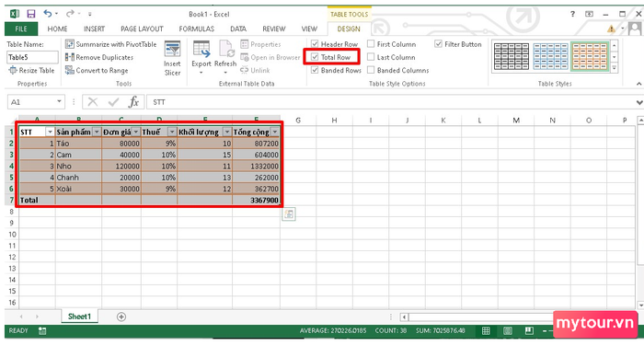Viewport: 644px width, 346px height.
Task: Click the macro recording icon in status bar
Action: click(42, 330)
